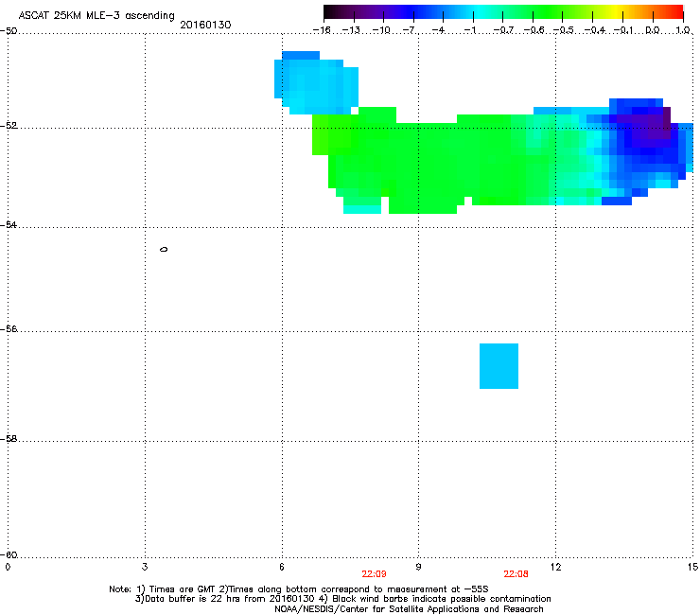Click the latitude axis label -60
The width and height of the screenshot is (700, 615).
click(x=9, y=555)
